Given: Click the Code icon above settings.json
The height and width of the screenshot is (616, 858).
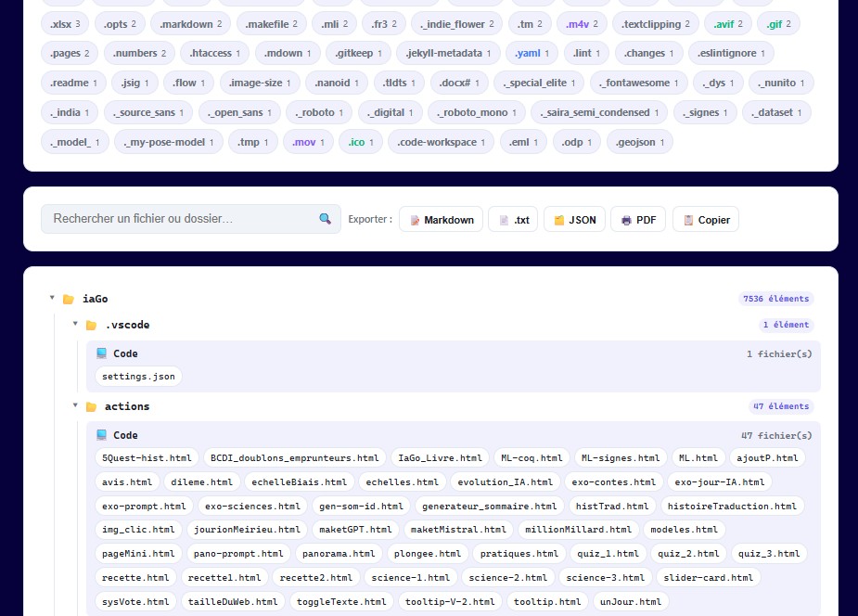Looking at the screenshot, I should coord(102,353).
